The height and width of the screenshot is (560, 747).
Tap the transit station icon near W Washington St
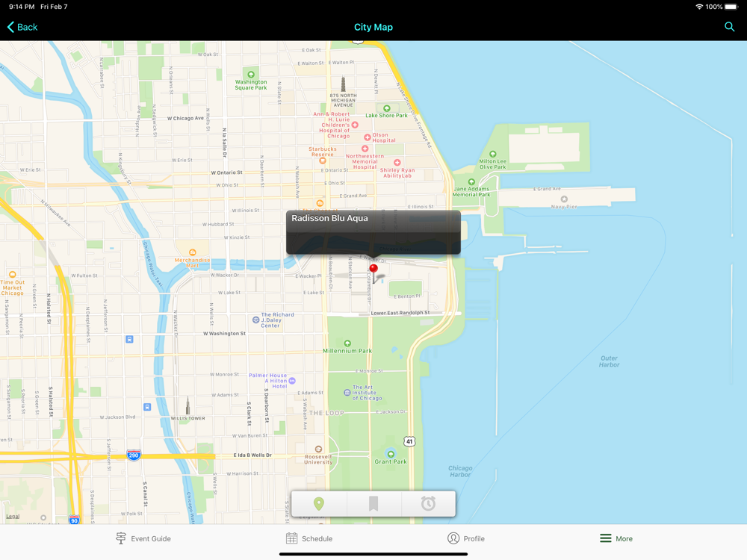[129, 340]
